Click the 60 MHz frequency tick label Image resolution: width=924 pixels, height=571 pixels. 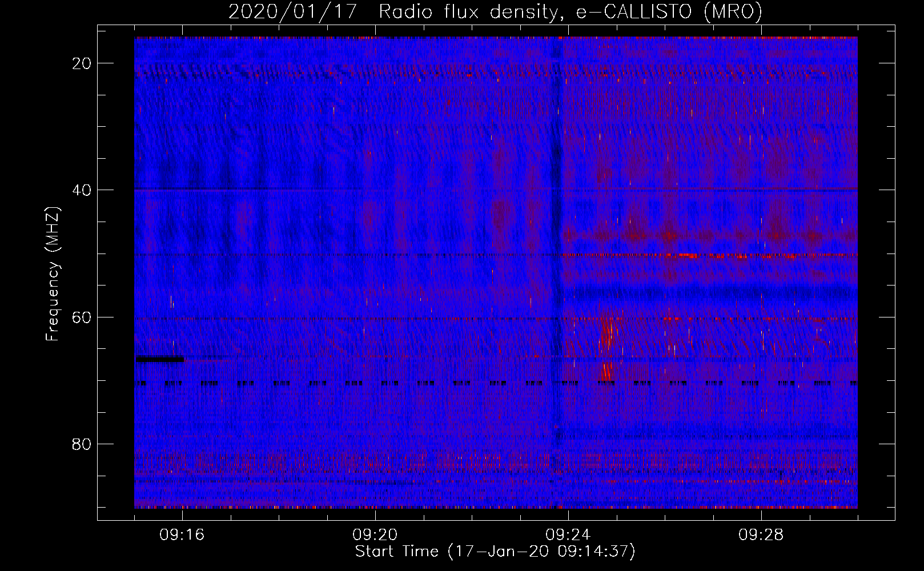(x=82, y=317)
